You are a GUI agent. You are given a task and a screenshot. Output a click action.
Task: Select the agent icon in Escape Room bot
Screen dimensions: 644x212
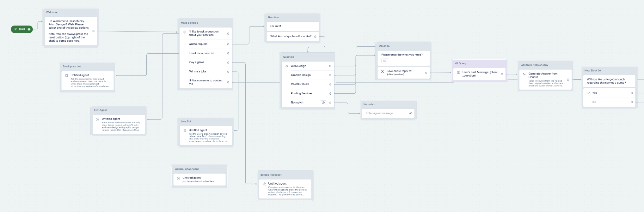[264, 184]
